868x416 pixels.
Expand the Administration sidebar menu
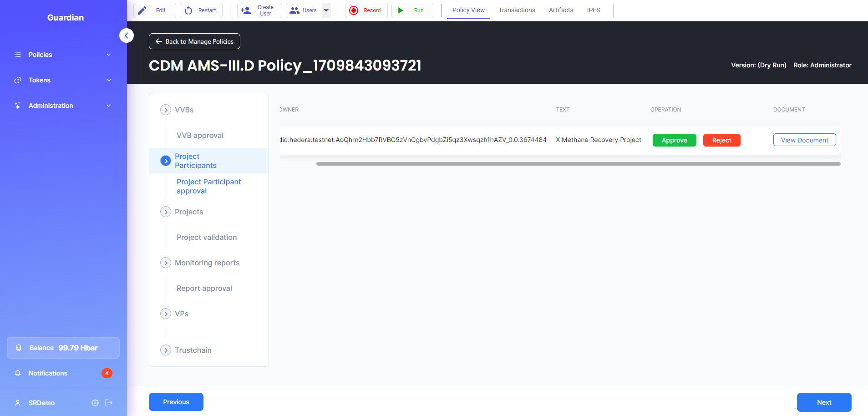coord(63,106)
